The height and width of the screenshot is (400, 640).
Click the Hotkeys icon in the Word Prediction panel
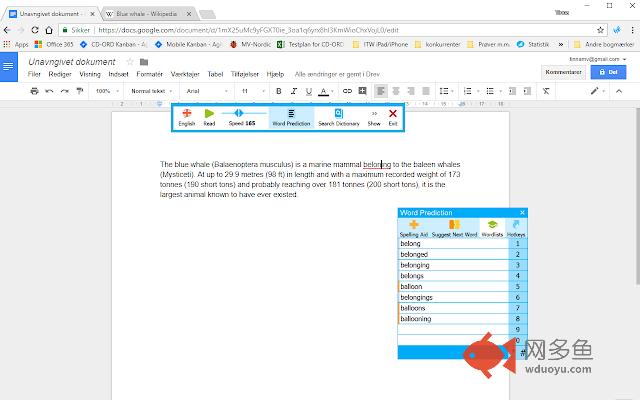click(516, 224)
